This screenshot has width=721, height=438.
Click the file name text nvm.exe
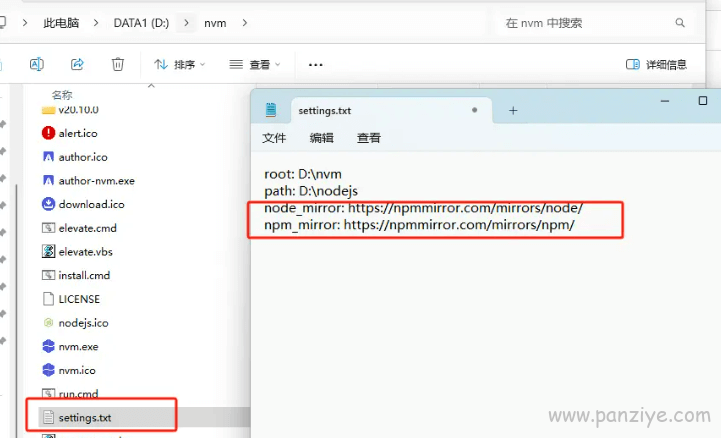78,347
